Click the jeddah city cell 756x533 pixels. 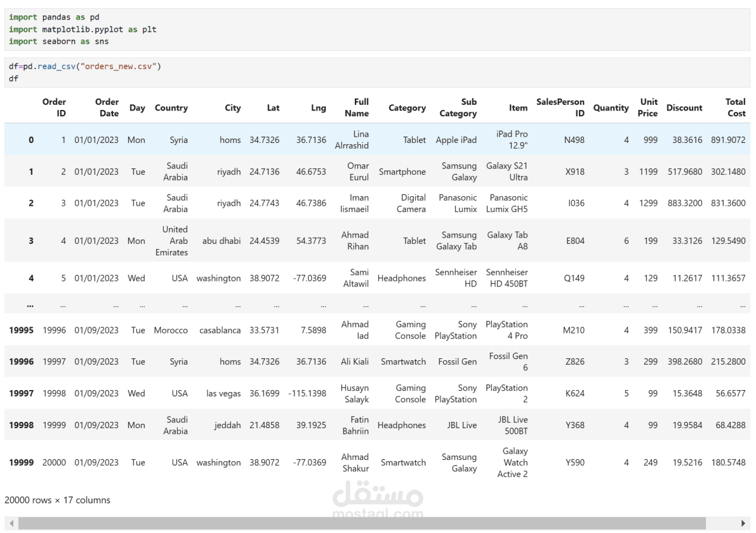228,426
